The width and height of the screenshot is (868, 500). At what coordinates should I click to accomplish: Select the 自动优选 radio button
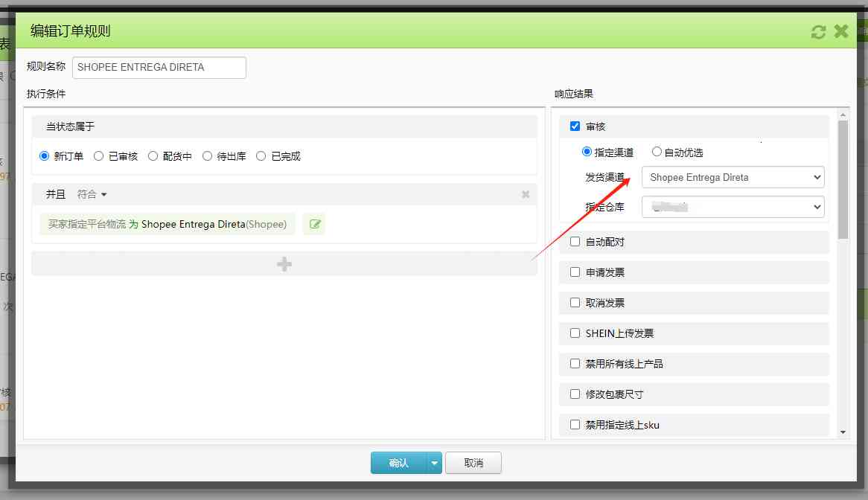(x=657, y=152)
